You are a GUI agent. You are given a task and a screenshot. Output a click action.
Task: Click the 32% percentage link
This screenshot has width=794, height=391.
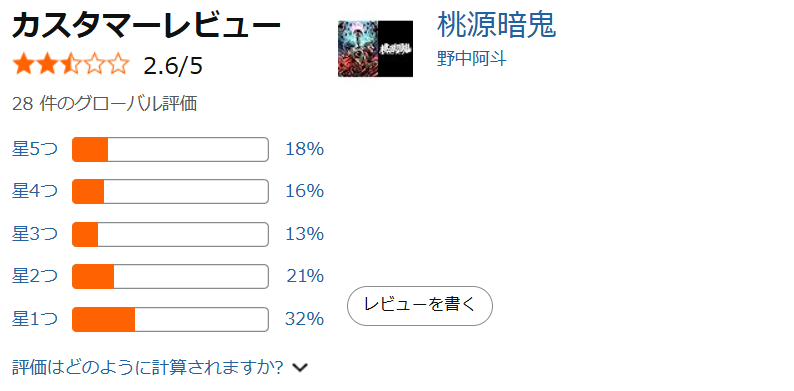coord(304,319)
